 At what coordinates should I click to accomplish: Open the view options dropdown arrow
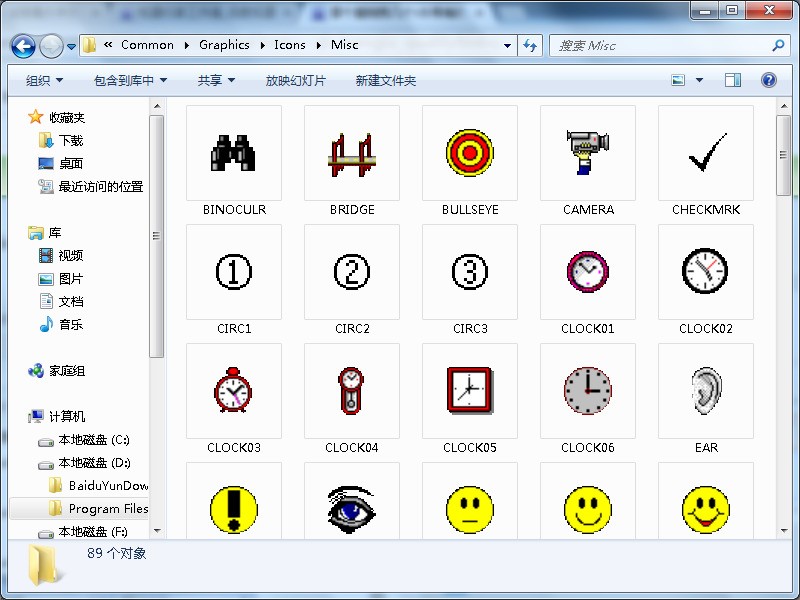(x=699, y=80)
